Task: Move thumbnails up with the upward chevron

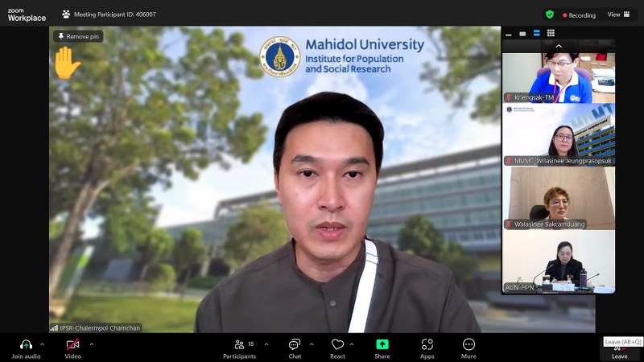Action: (559, 47)
